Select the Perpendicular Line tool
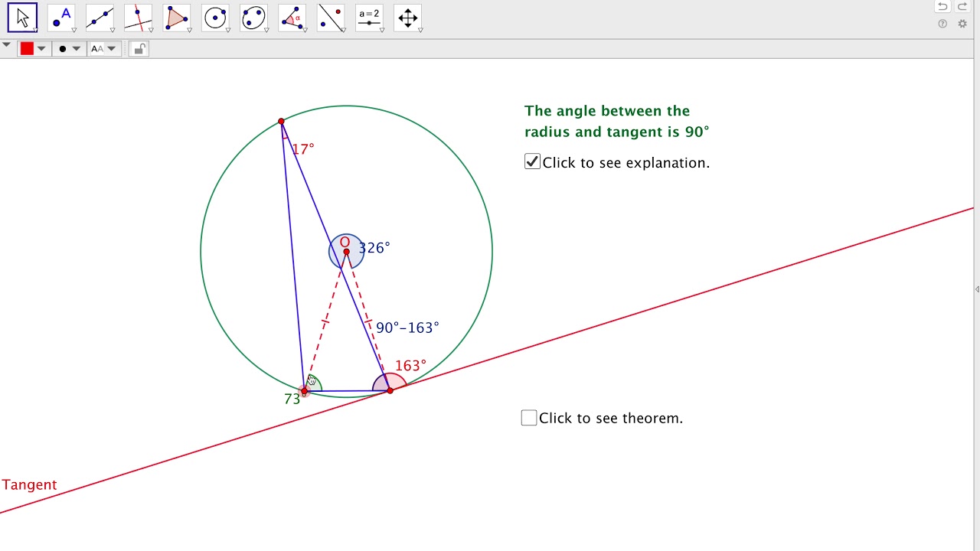This screenshot has width=980, height=551. point(138,18)
